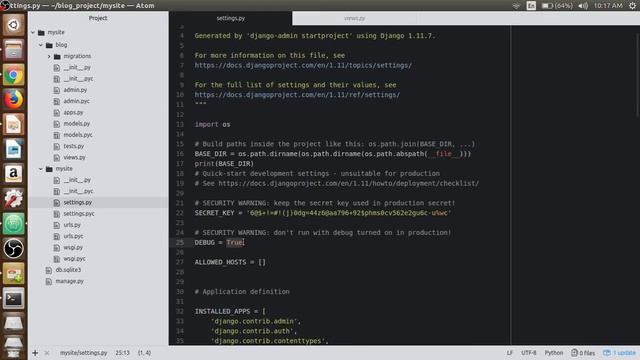Click the plus icon in the status bar

35,353
